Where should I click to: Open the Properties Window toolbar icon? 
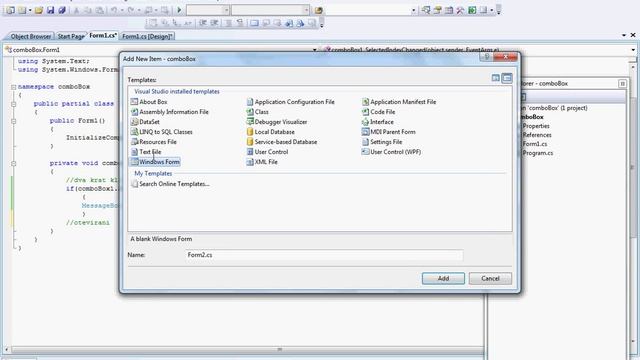pyautogui.click(x=437, y=10)
